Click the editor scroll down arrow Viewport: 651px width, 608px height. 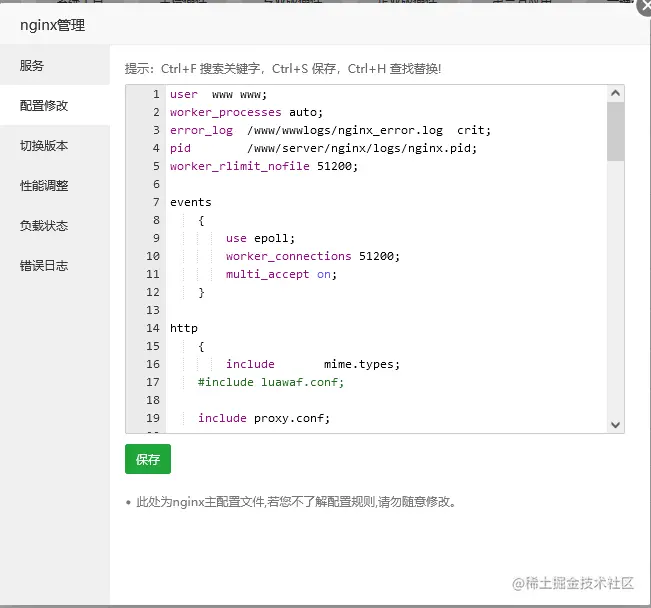click(615, 424)
